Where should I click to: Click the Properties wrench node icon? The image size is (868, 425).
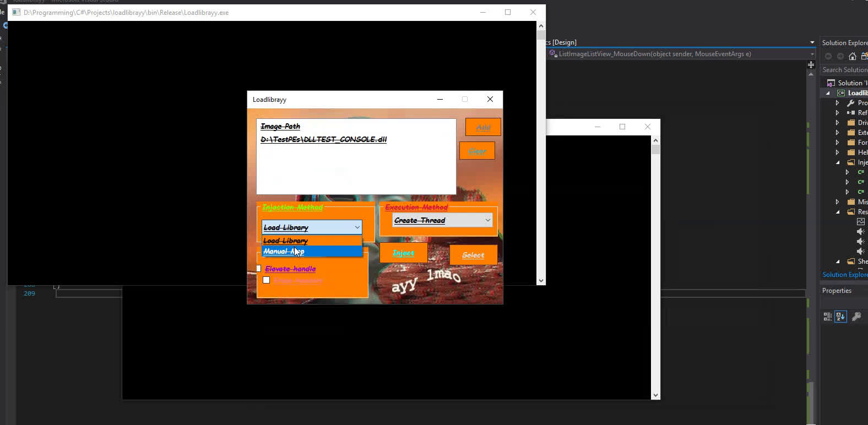coord(851,103)
